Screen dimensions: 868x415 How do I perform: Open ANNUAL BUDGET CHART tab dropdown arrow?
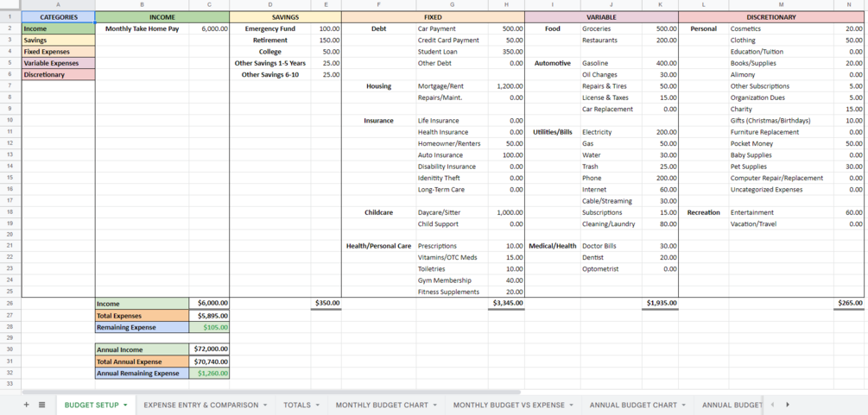(684, 405)
